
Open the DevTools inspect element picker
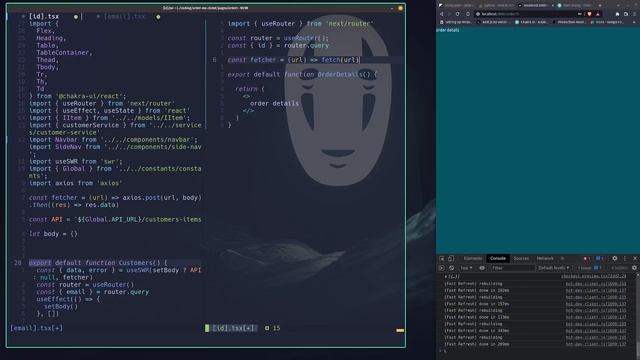(x=442, y=258)
